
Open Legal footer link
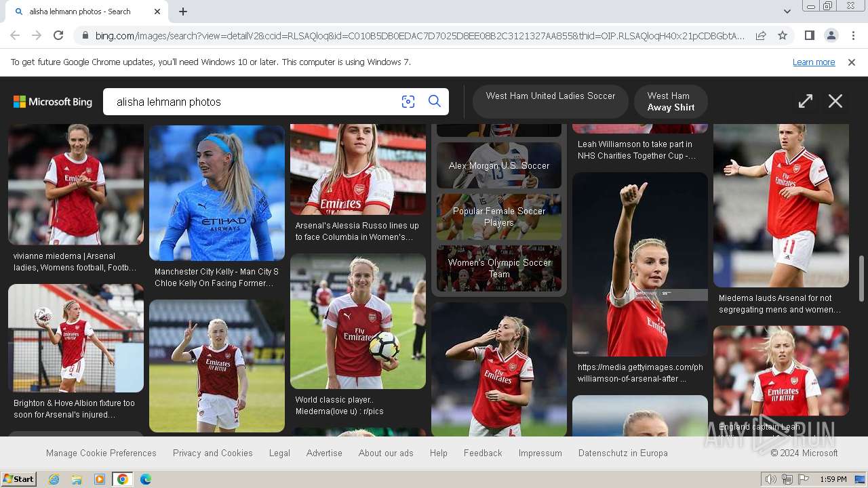pyautogui.click(x=279, y=453)
